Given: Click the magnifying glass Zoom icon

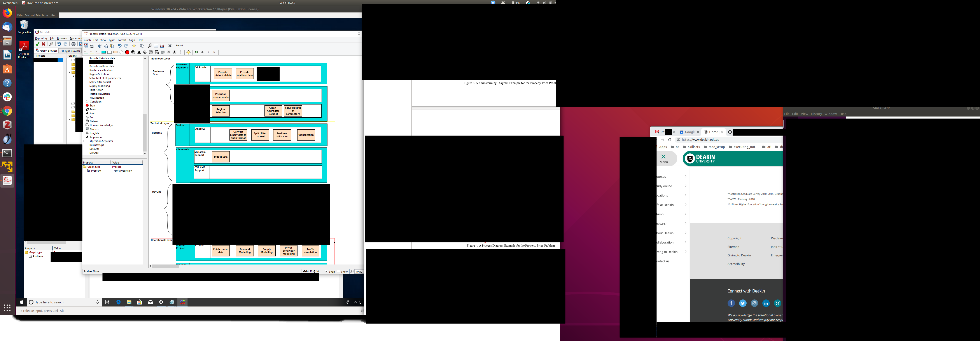Looking at the screenshot, I should pyautogui.click(x=150, y=46).
